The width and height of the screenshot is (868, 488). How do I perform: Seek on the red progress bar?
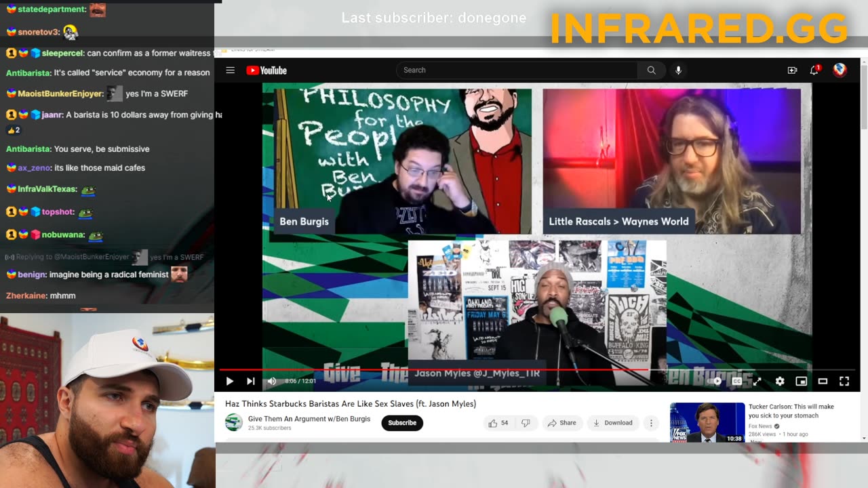pos(536,369)
